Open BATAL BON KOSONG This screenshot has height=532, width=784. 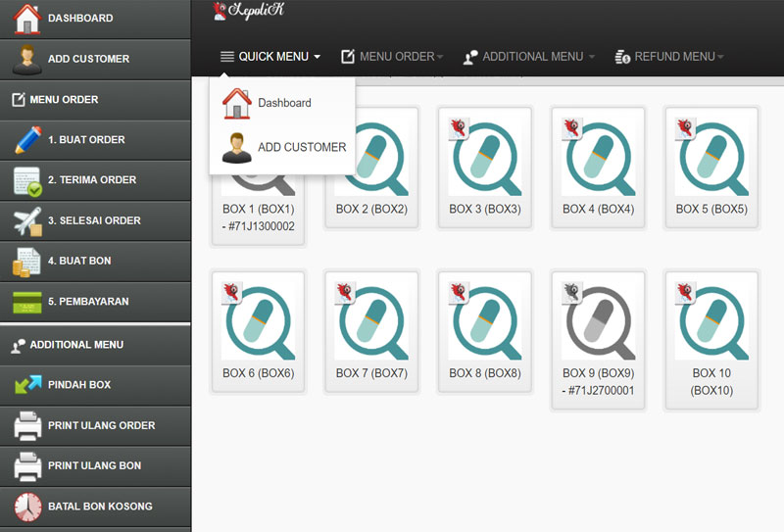pos(95,507)
